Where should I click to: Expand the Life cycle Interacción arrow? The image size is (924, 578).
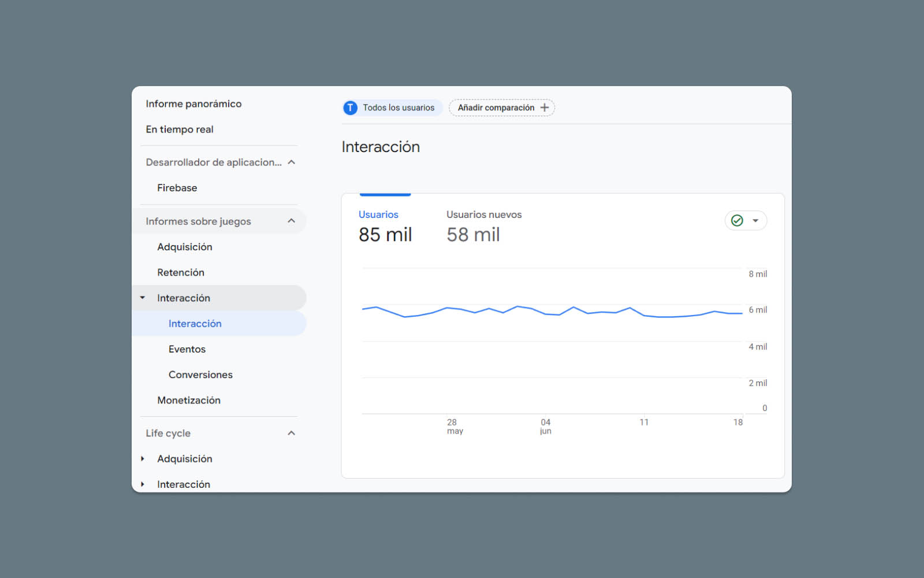click(x=143, y=484)
